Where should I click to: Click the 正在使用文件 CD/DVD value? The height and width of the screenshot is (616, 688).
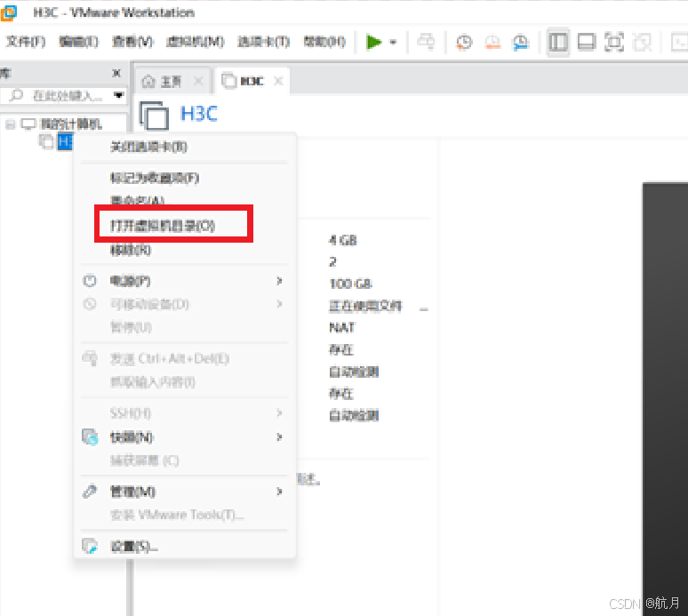pyautogui.click(x=365, y=306)
